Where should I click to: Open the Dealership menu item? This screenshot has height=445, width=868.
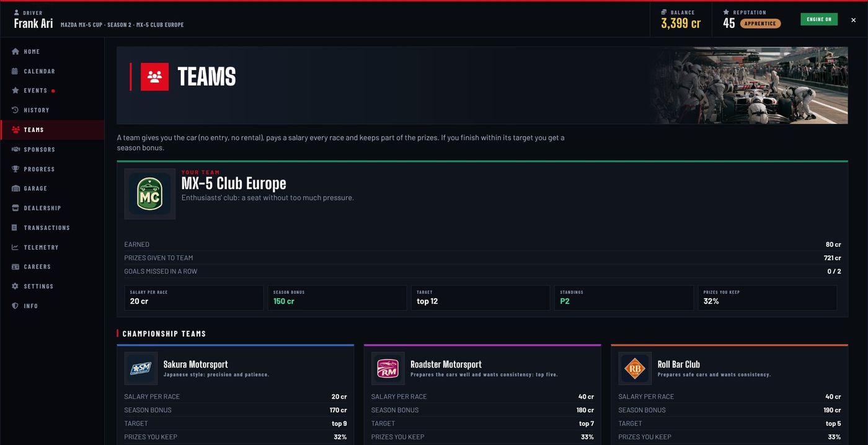click(52, 208)
